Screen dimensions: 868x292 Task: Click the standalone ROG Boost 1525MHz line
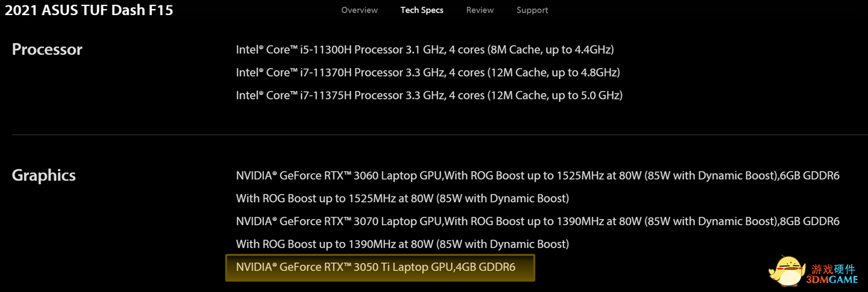(x=402, y=198)
